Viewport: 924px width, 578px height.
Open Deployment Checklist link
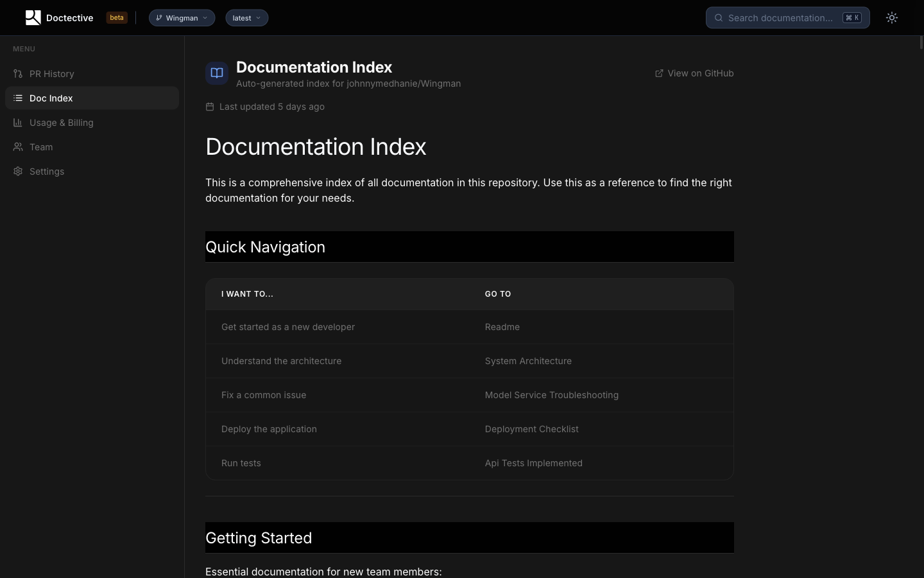tap(532, 429)
